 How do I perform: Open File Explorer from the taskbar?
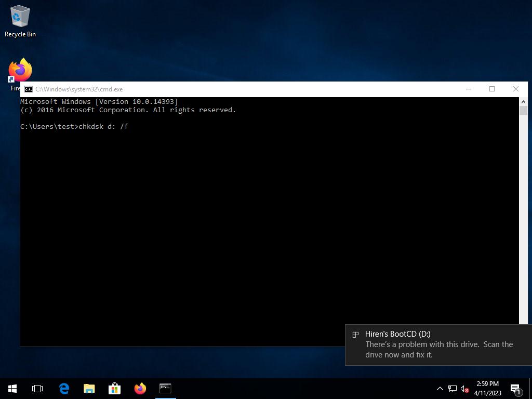click(x=89, y=389)
